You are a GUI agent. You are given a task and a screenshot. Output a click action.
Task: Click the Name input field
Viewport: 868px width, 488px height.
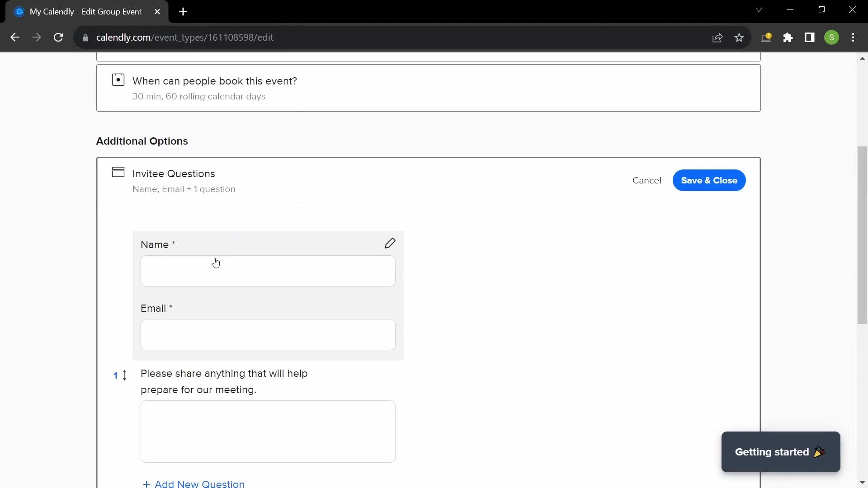[268, 271]
